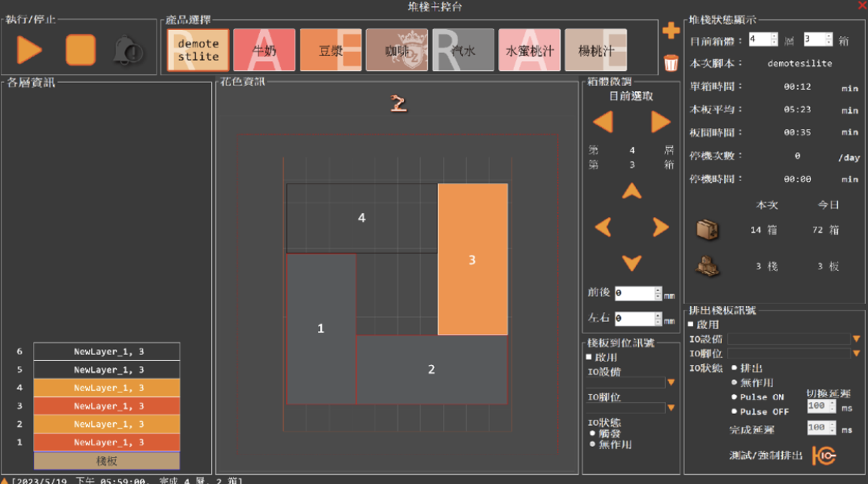The height and width of the screenshot is (484, 868).
Task: Open IO設備 dropdown in 棧板到位訊號 panel
Action: coord(671,383)
